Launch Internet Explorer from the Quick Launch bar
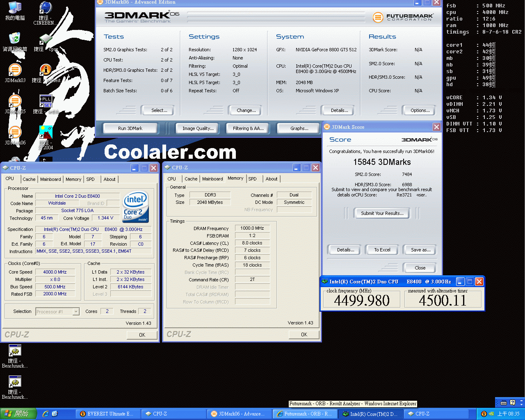Image resolution: width=525 pixels, height=420 pixels. tap(45, 414)
